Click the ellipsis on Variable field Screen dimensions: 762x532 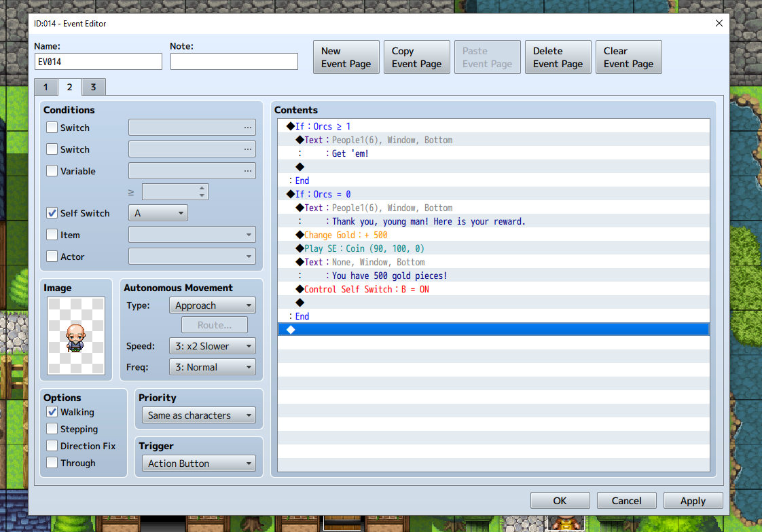[x=247, y=171]
